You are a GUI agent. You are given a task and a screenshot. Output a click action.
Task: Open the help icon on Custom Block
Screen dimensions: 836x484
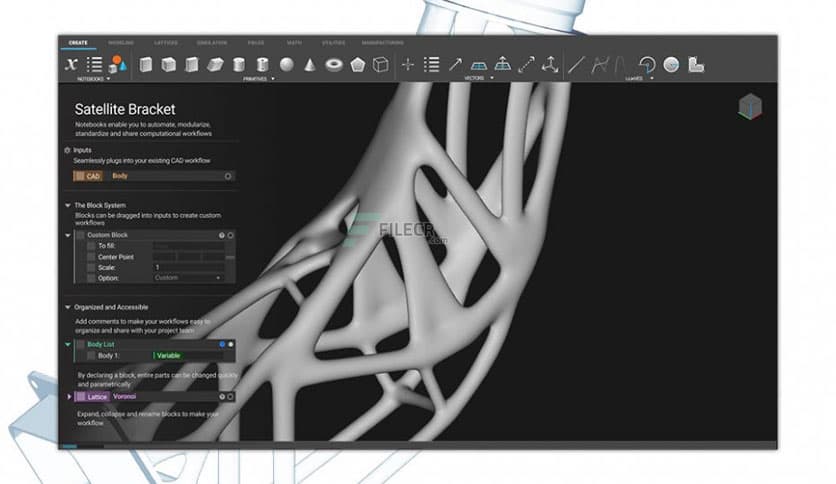point(222,235)
